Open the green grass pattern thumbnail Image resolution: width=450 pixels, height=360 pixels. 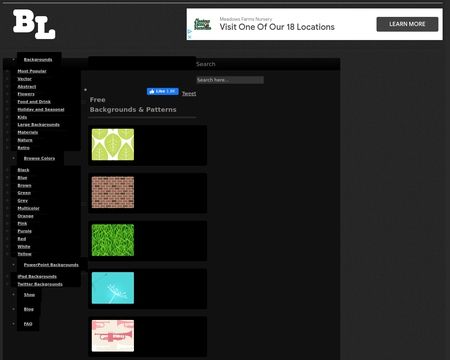tap(113, 240)
